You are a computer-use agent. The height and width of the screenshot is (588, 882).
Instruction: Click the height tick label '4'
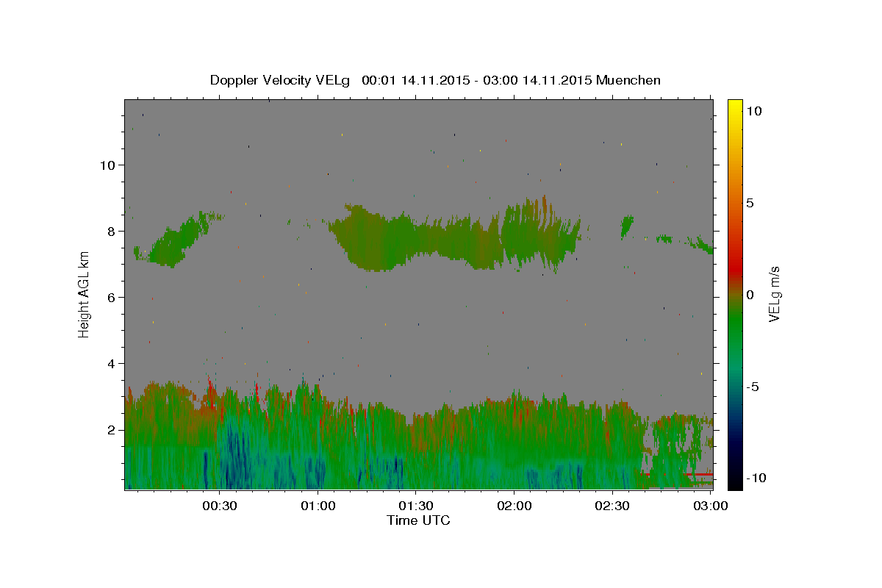tap(112, 364)
